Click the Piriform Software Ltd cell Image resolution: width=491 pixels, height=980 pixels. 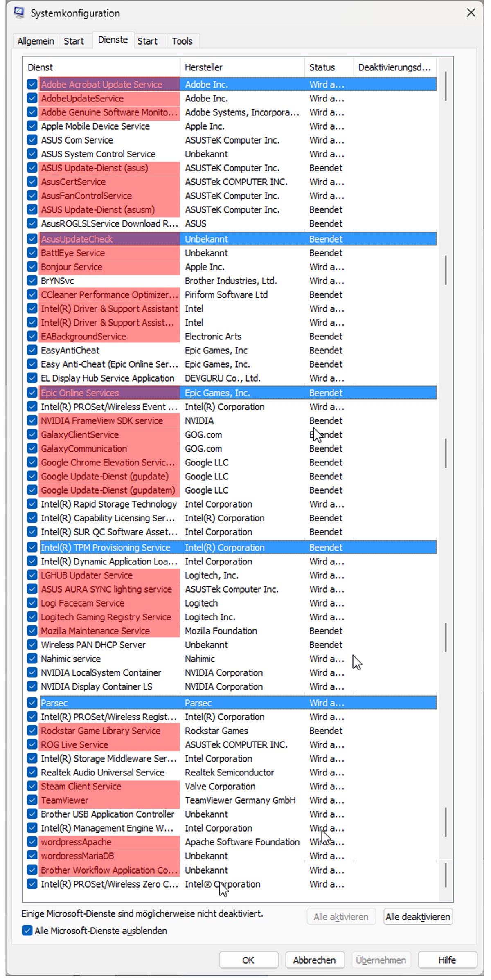click(226, 294)
